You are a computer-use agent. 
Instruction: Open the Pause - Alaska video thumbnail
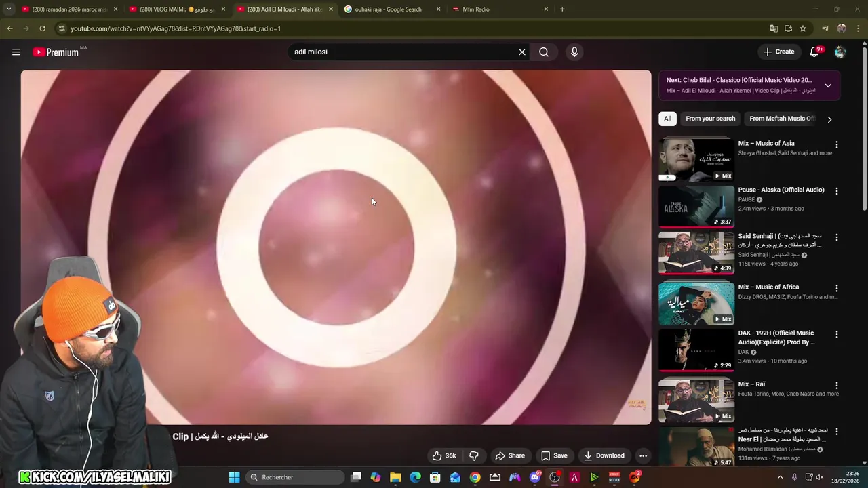696,207
